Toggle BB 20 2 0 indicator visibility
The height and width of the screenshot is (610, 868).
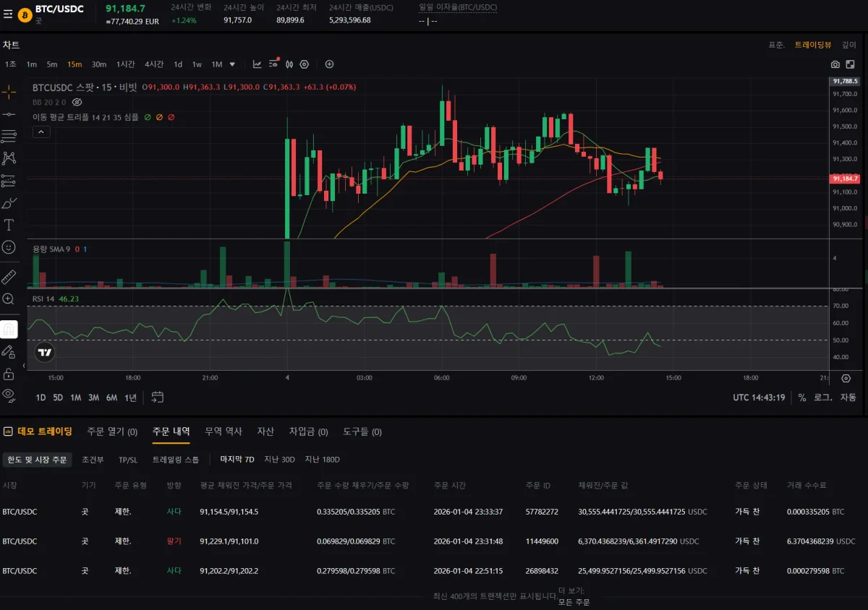tap(77, 102)
